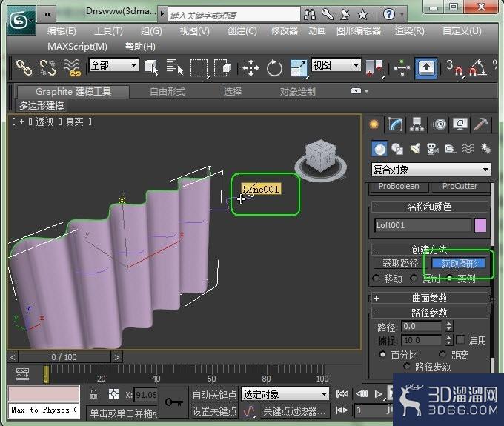Open the 复合对象 object type dropdown

click(x=431, y=170)
